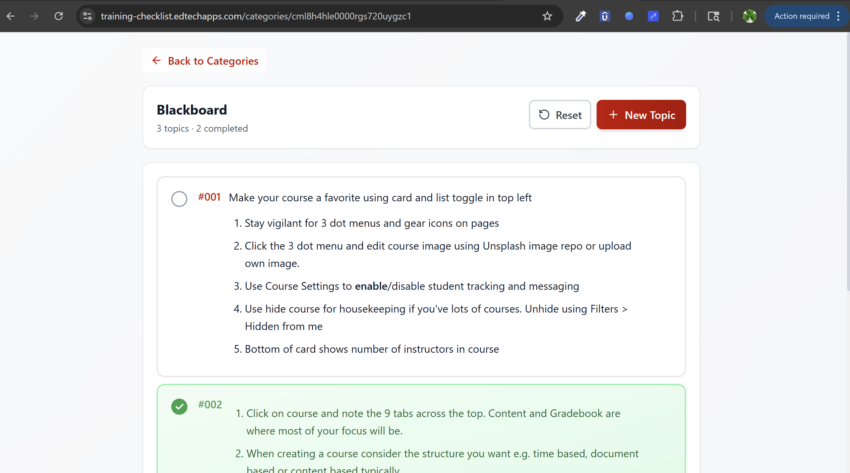This screenshot has width=850, height=473.
Task: Click the Action required button
Action: [801, 16]
